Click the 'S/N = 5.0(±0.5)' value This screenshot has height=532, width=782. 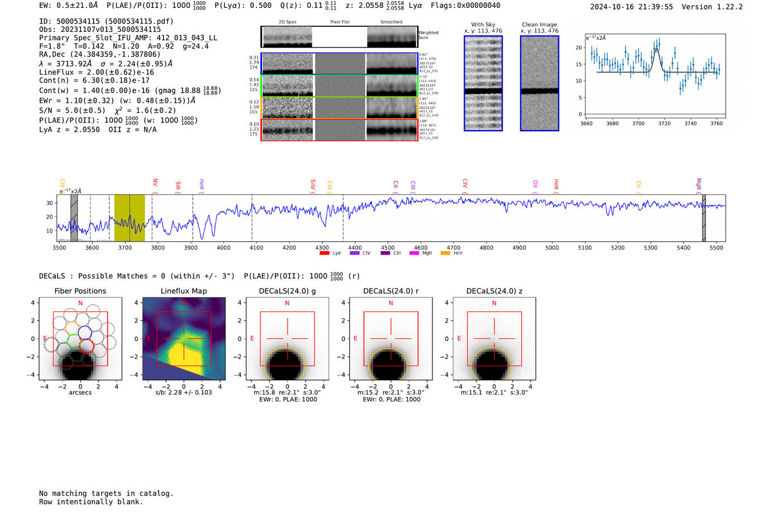pos(72,110)
